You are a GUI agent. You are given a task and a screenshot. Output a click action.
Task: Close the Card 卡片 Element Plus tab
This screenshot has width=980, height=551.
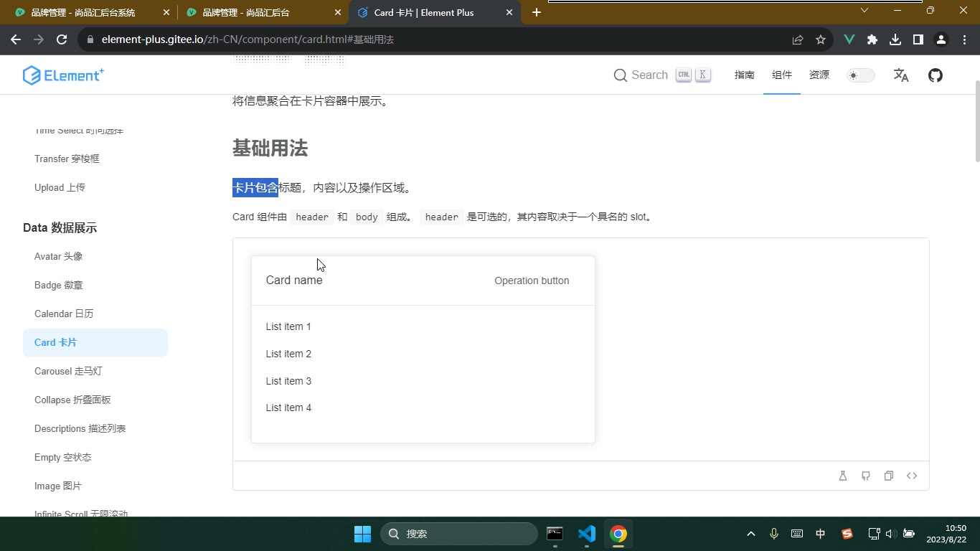tap(510, 12)
